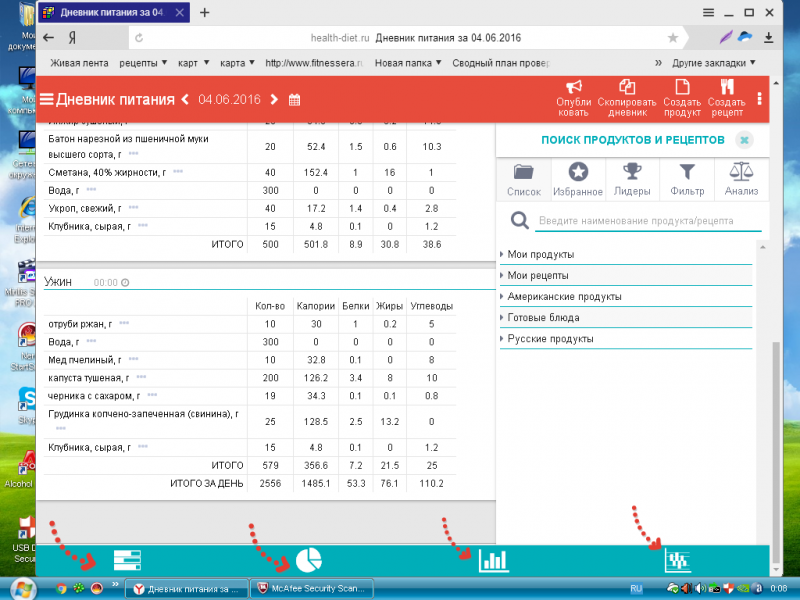Open the hamburger menu beside Дневник питания
The image size is (800, 600).
click(46, 99)
